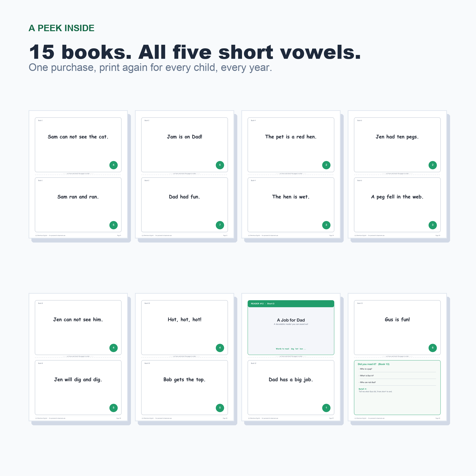Select the sentence 'The pet is a red hen.'
476x476 pixels.
tap(291, 137)
